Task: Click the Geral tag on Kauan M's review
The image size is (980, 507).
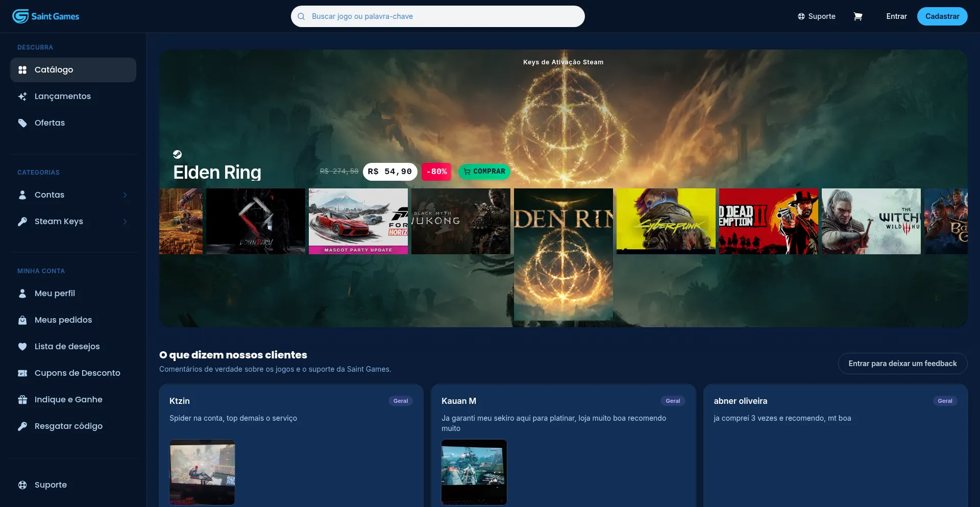Action: coord(673,401)
